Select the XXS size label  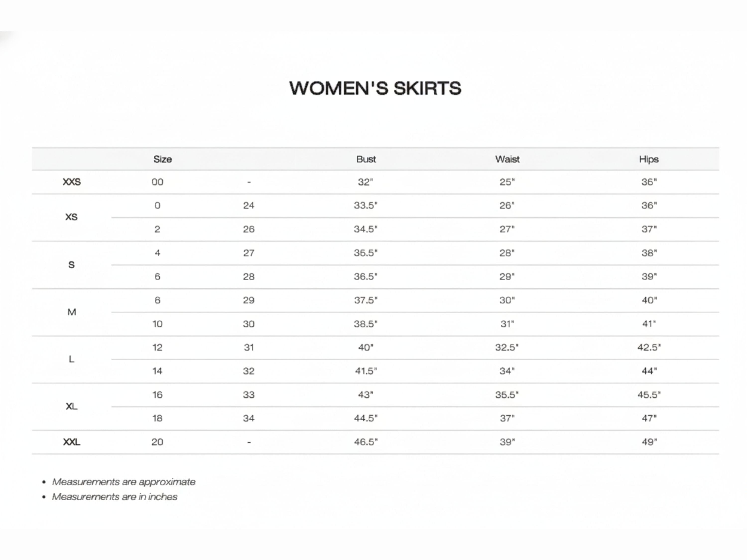tap(72, 182)
